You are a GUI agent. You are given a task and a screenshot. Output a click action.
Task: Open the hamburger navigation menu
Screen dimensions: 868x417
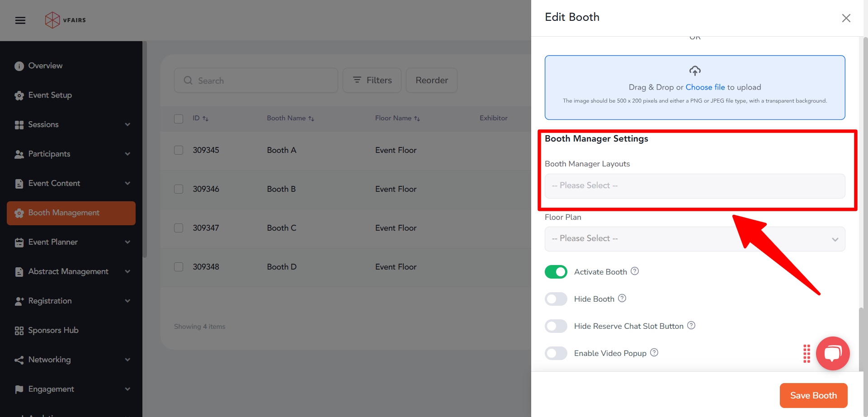20,20
